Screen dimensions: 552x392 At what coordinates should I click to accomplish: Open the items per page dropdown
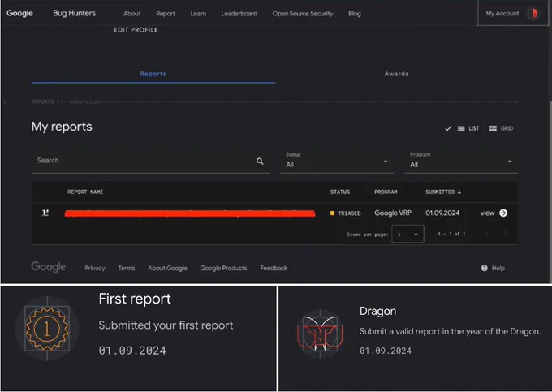pos(408,234)
